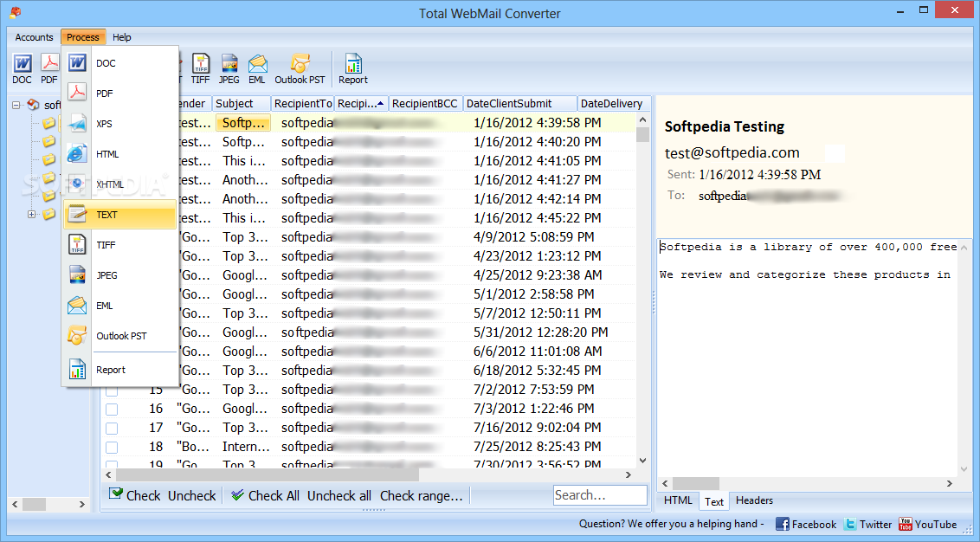Sort by RecipientBCC column header

(426, 103)
